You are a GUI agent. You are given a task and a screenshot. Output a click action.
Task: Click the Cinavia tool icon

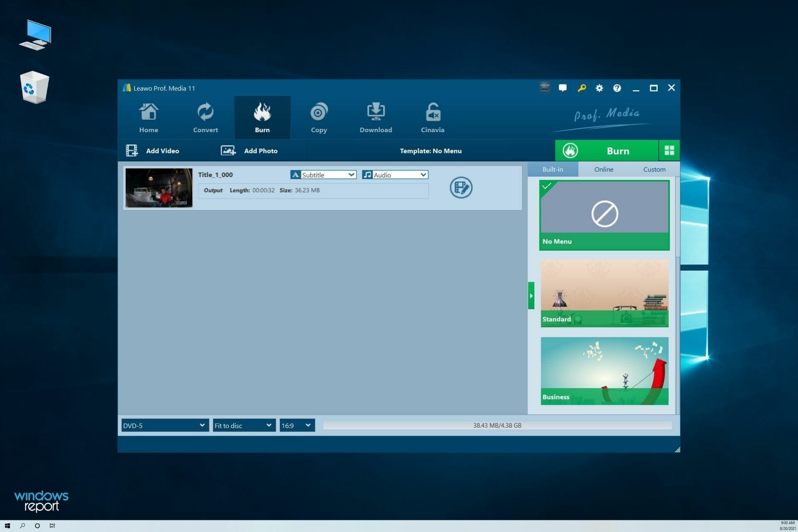click(432, 117)
